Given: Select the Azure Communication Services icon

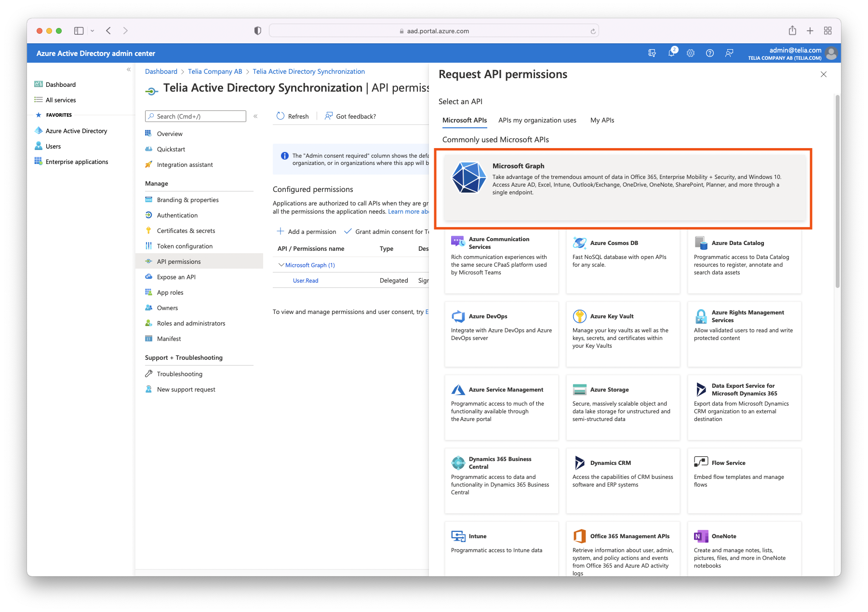Looking at the screenshot, I should click(x=458, y=241).
